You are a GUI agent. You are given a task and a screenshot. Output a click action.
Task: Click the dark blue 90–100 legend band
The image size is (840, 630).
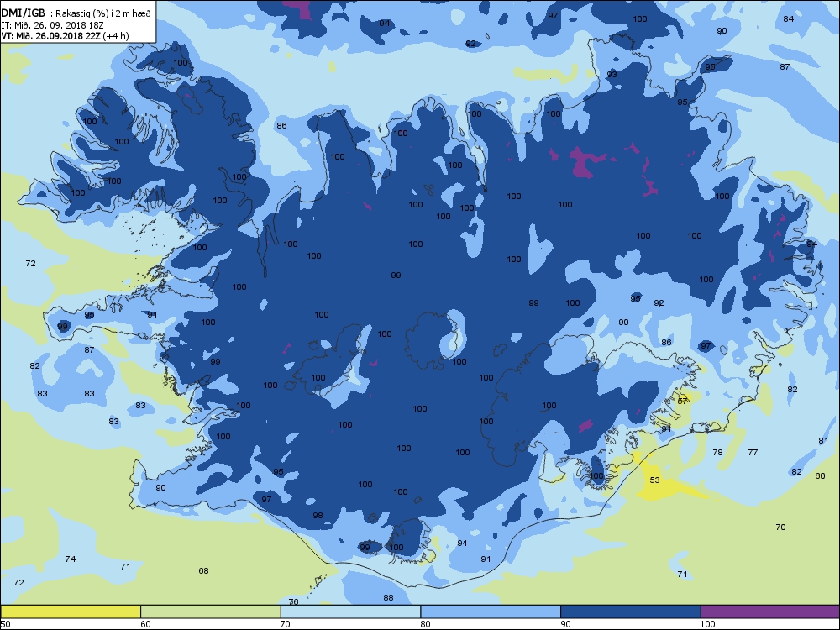tap(631, 612)
